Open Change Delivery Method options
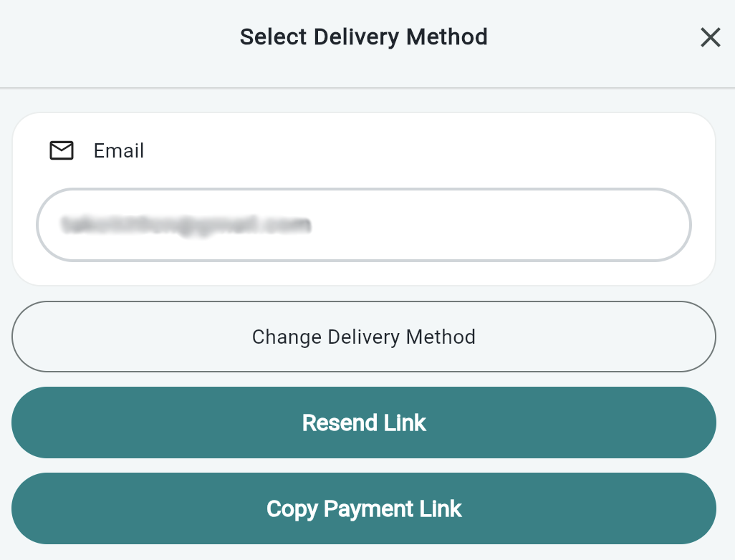 coord(364,337)
